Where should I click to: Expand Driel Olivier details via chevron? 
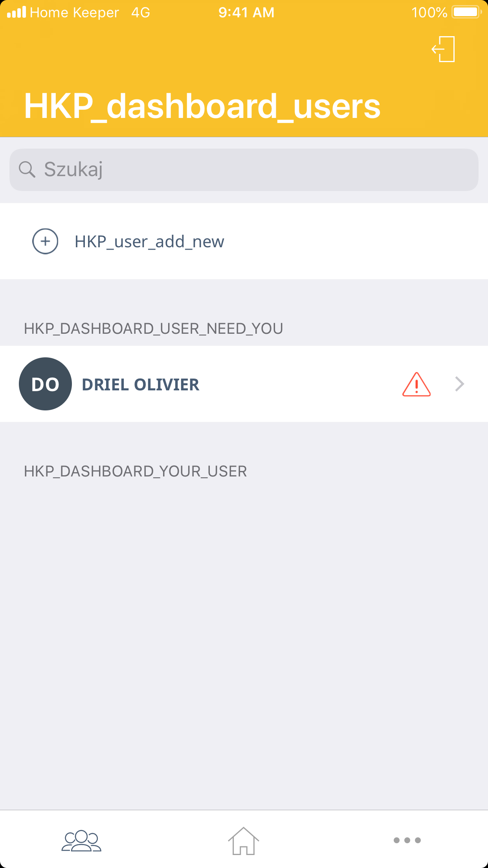point(460,384)
